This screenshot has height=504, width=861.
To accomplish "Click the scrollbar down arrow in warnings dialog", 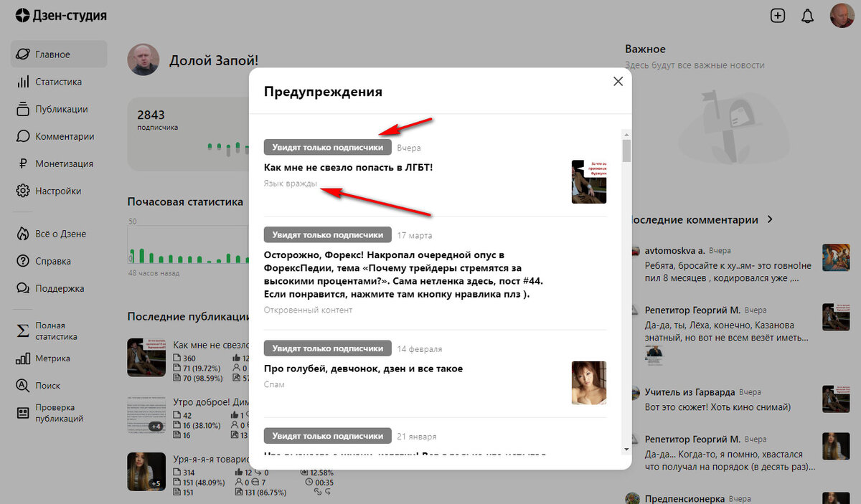I will click(x=626, y=449).
